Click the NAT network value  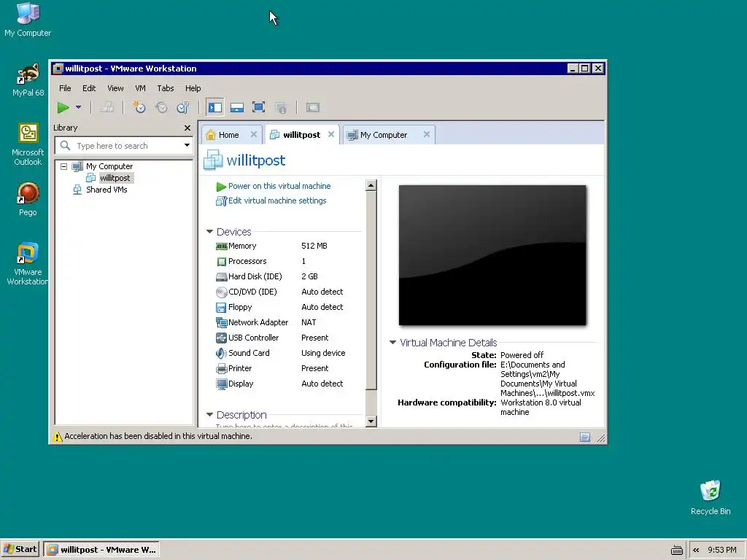pyautogui.click(x=309, y=322)
